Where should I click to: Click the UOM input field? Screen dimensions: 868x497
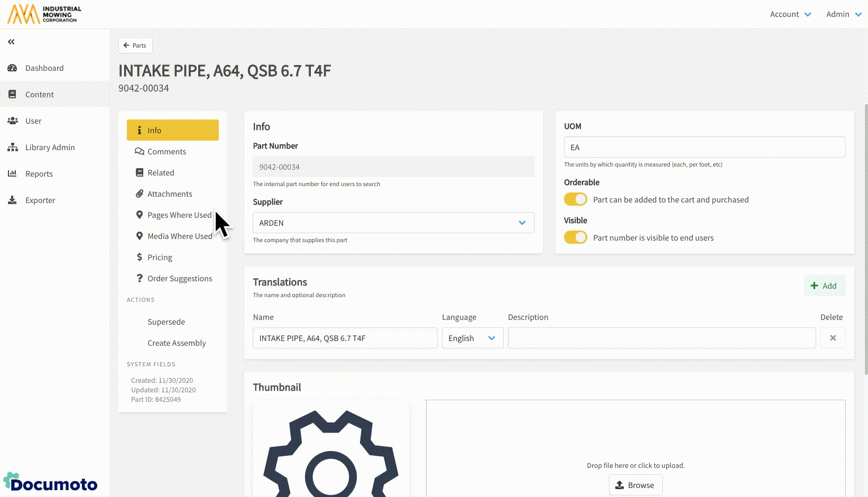(704, 148)
